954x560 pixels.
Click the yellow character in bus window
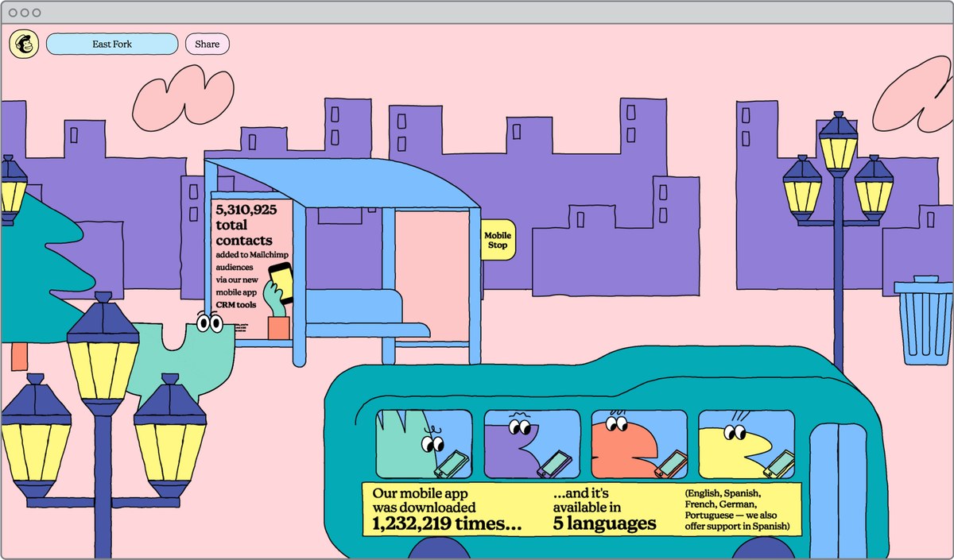pyautogui.click(x=735, y=450)
